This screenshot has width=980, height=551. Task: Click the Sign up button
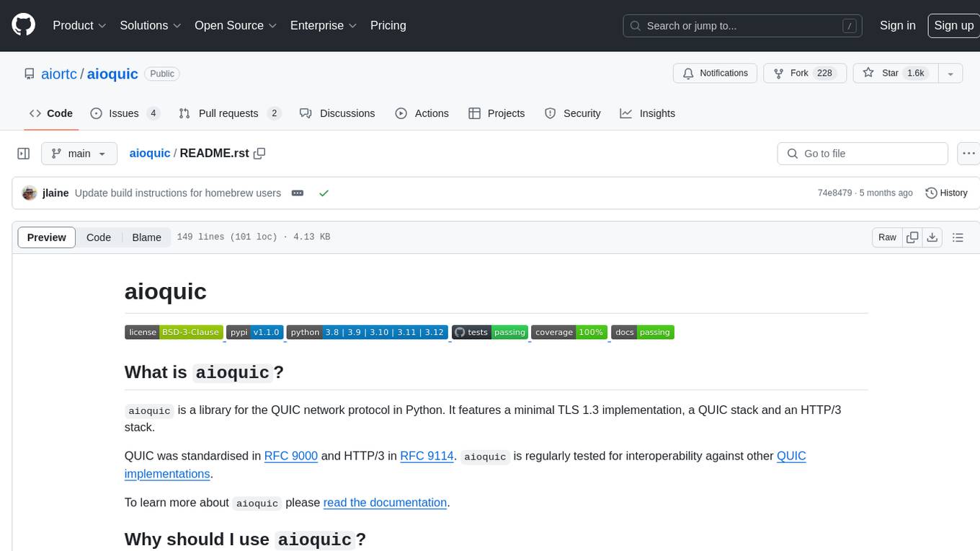953,25
